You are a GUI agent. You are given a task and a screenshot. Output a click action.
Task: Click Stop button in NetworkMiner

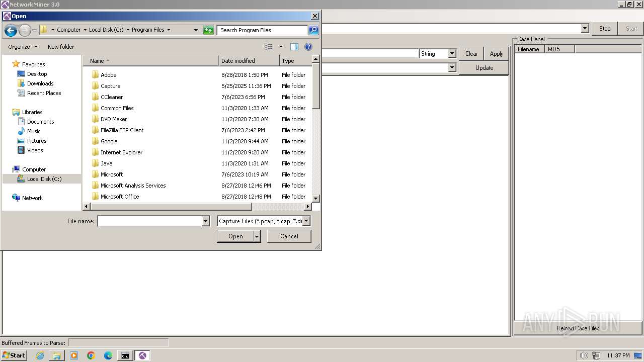coord(605,29)
